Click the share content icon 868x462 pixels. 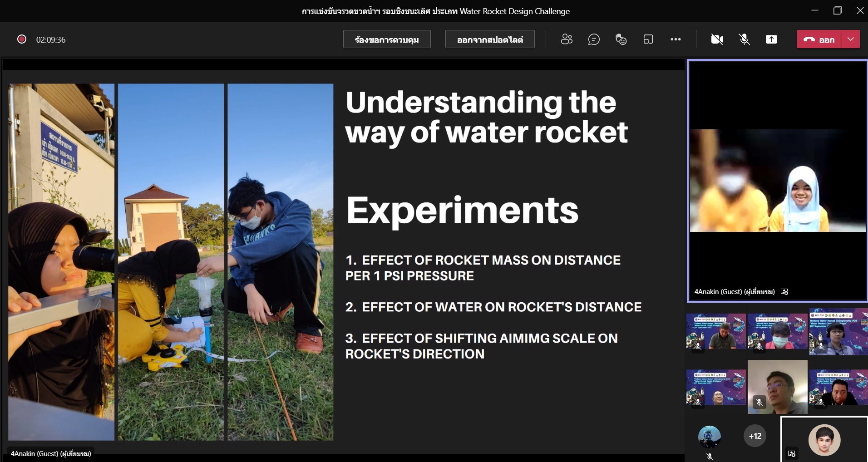tap(771, 39)
